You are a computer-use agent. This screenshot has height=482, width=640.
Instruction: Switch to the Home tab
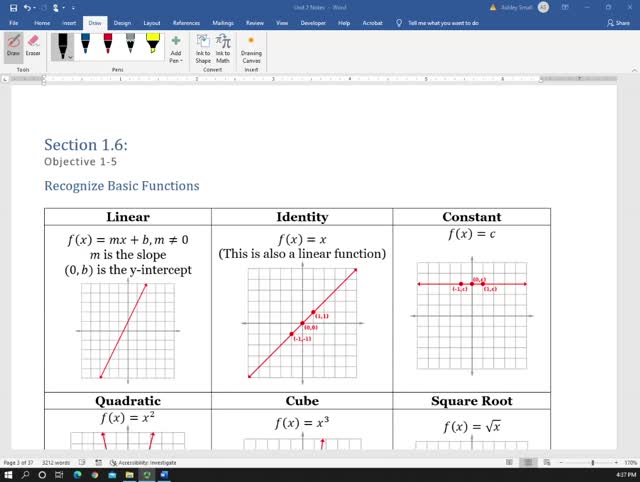[42, 23]
